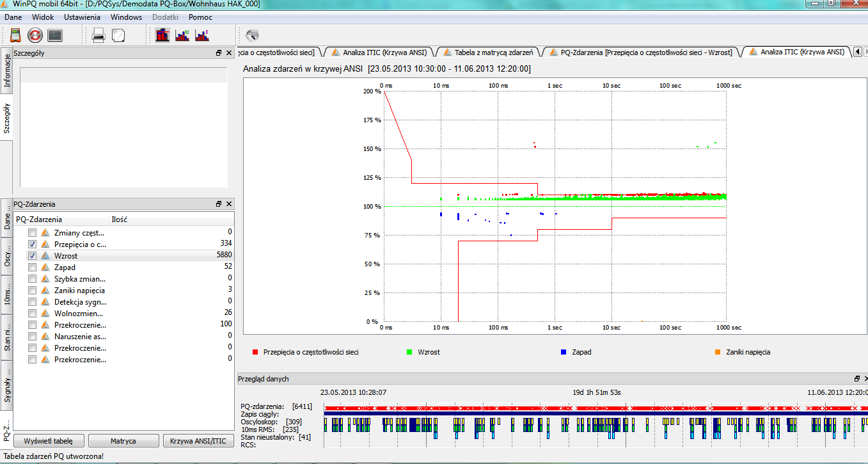The width and height of the screenshot is (868, 464).
Task: Float the Szczegóły panel
Action: [x=219, y=53]
